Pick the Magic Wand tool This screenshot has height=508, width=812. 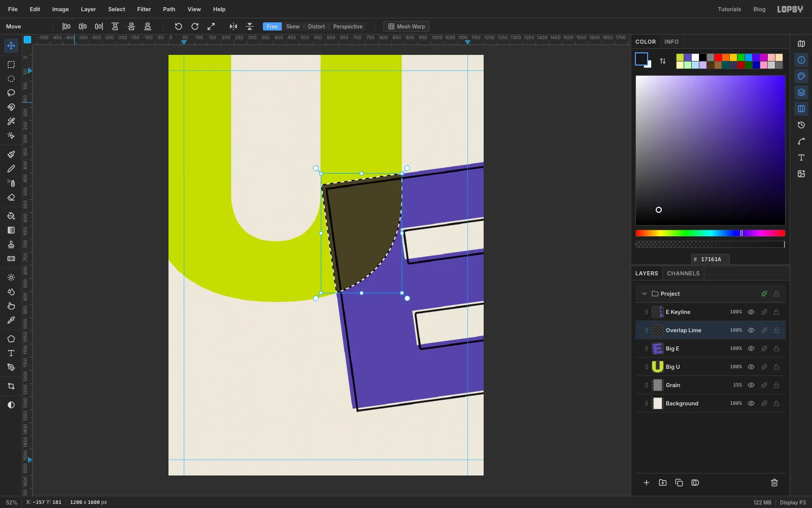click(11, 121)
